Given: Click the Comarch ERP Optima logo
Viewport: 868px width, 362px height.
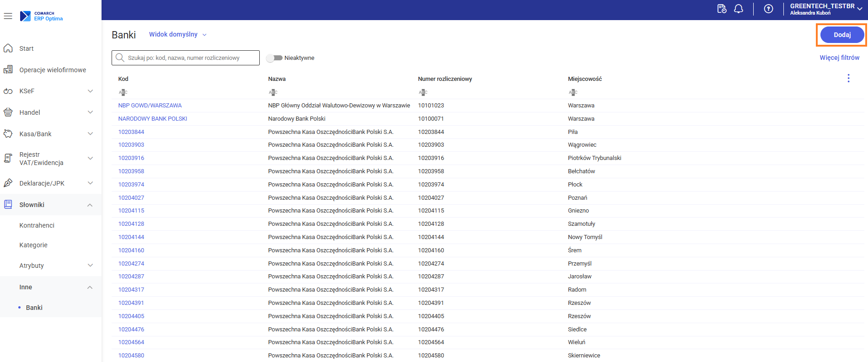Looking at the screenshot, I should (41, 16).
